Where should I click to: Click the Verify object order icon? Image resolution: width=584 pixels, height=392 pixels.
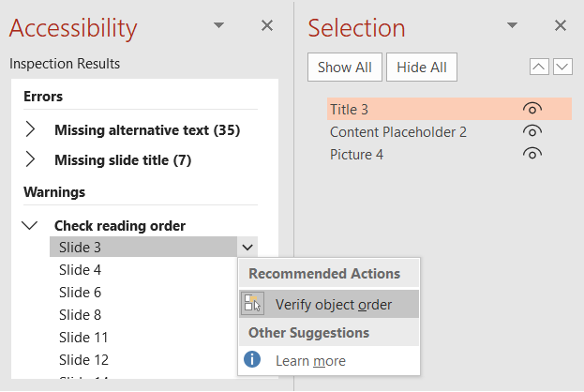point(252,304)
